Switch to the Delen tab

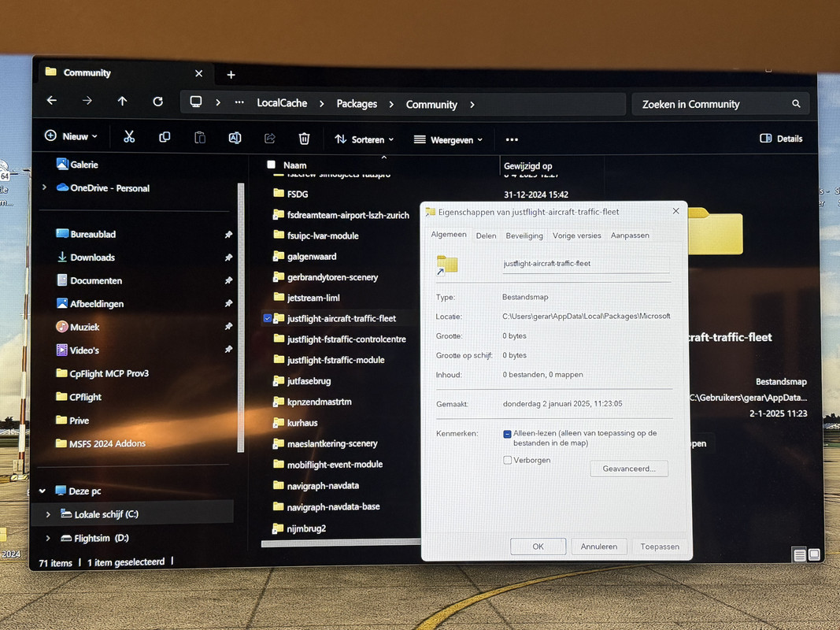coord(486,235)
